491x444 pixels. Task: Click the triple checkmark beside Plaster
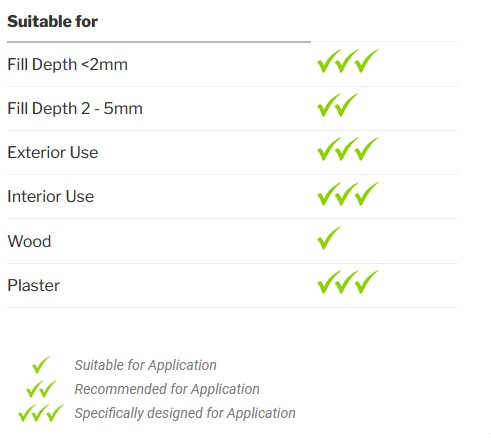point(348,282)
